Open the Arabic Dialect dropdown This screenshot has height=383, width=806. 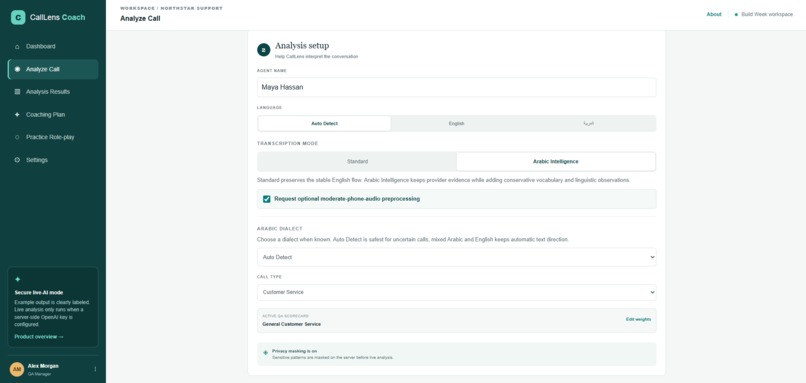[456, 257]
